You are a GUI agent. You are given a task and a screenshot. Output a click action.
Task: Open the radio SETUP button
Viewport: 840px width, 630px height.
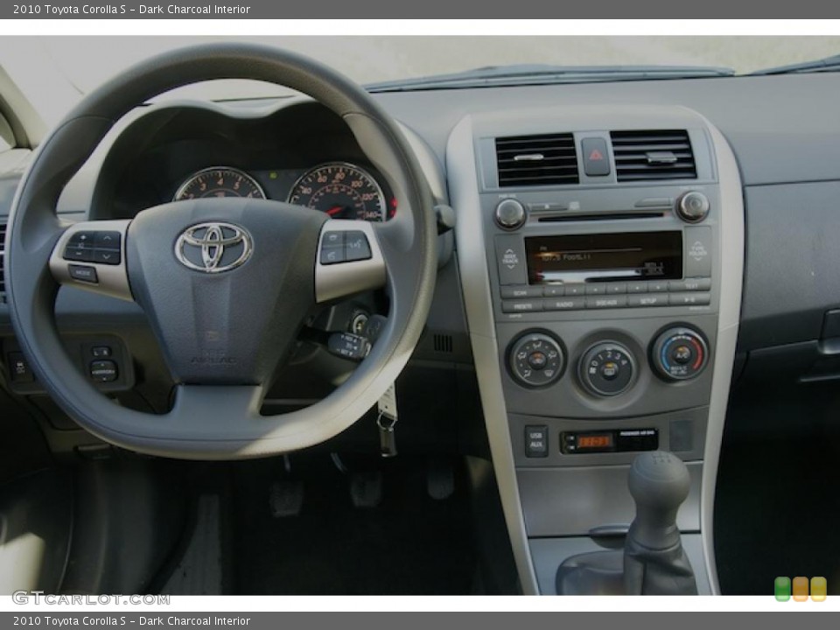point(647,300)
